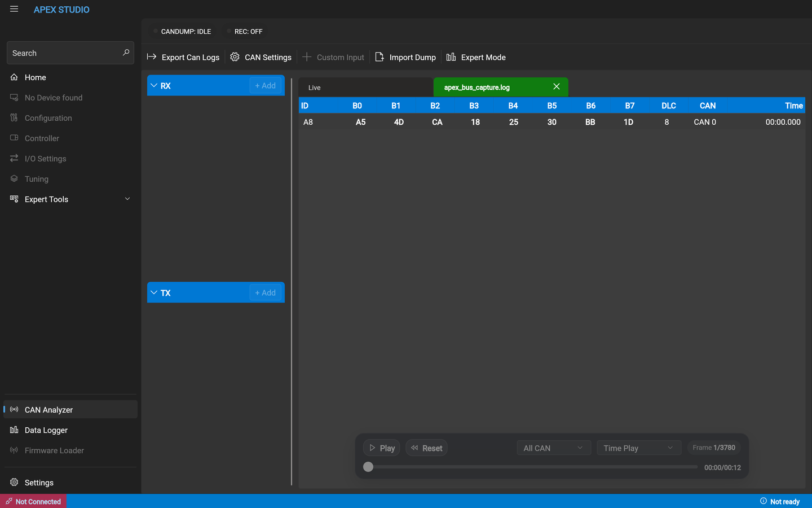Click the 00:00/00:12 playback time
The image size is (812, 508).
(722, 467)
